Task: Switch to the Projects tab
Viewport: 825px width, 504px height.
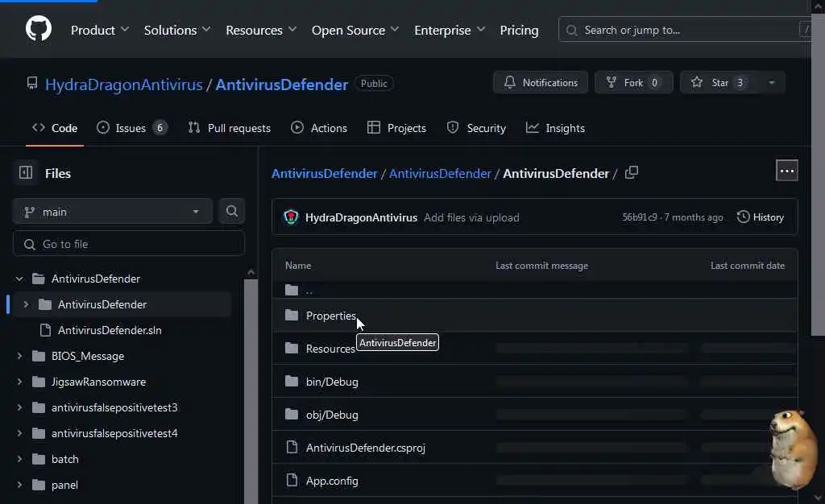Action: 396,128
